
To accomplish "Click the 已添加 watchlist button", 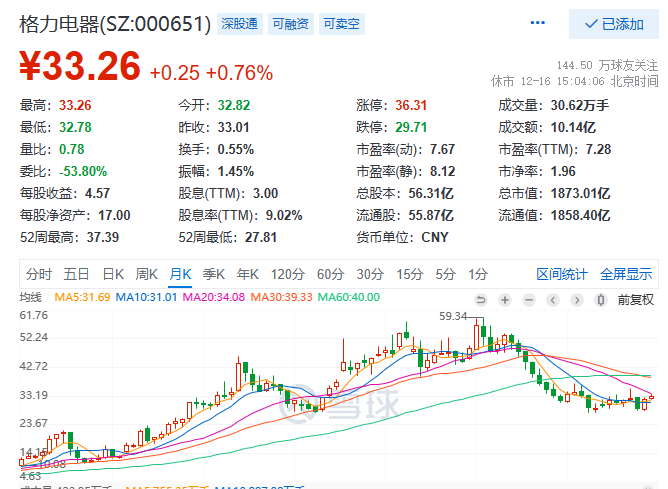I will (x=614, y=24).
